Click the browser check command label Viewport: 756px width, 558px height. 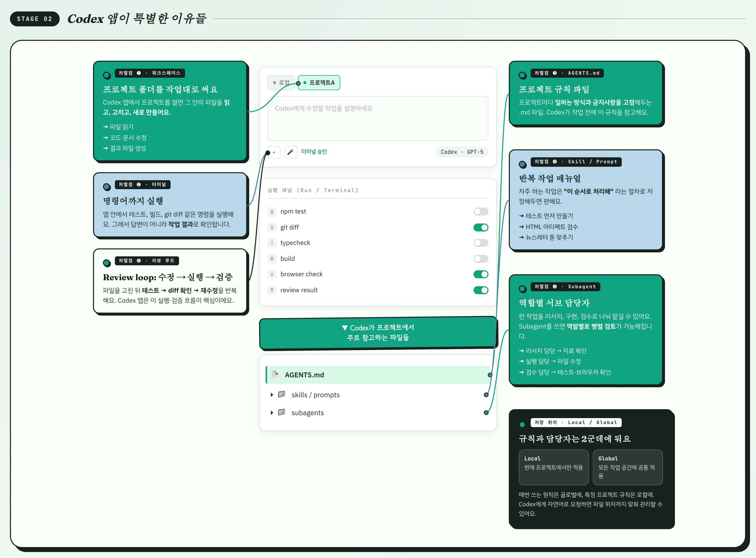[301, 274]
